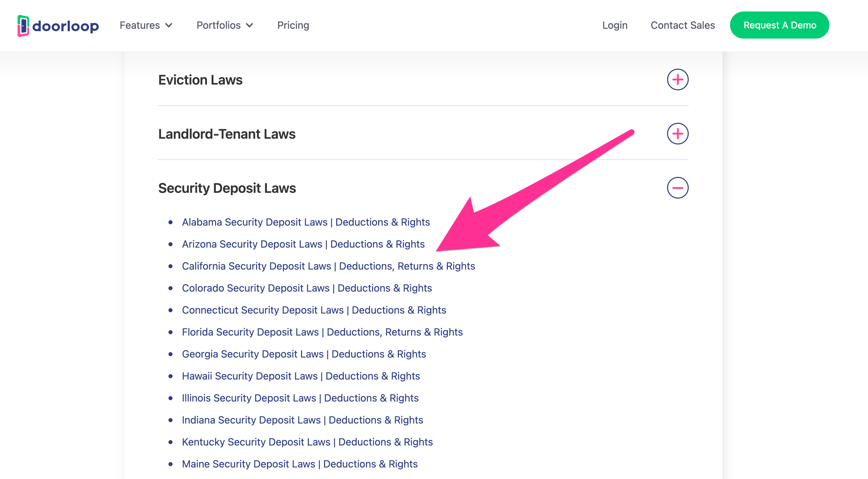Open Kentucky Security Deposit Laws link
The image size is (868, 479).
click(x=307, y=442)
